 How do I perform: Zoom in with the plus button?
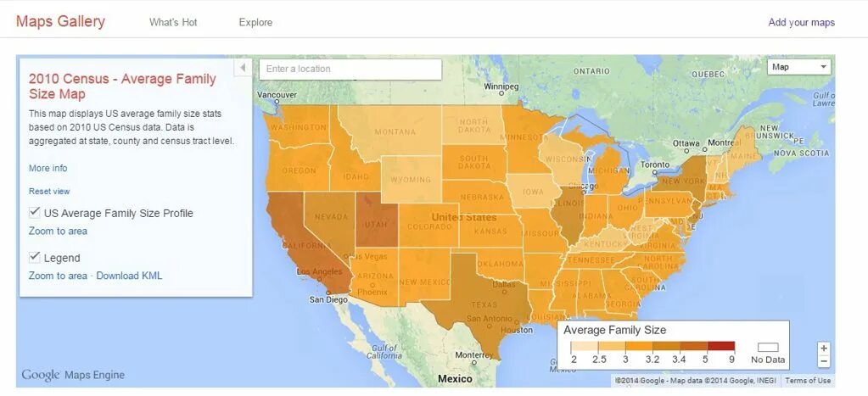(x=824, y=349)
